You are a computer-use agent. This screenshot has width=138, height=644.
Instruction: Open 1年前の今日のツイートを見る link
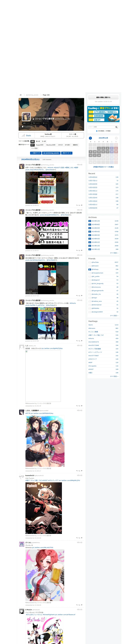point(103,167)
